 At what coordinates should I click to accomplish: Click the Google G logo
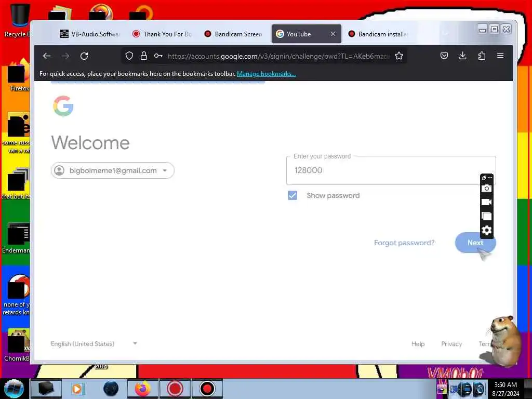(63, 106)
